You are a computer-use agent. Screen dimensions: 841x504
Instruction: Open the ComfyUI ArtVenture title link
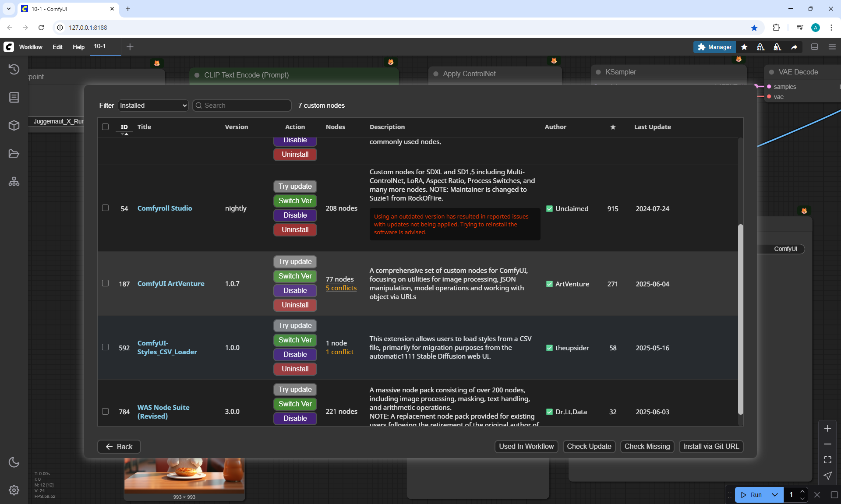pyautogui.click(x=171, y=284)
